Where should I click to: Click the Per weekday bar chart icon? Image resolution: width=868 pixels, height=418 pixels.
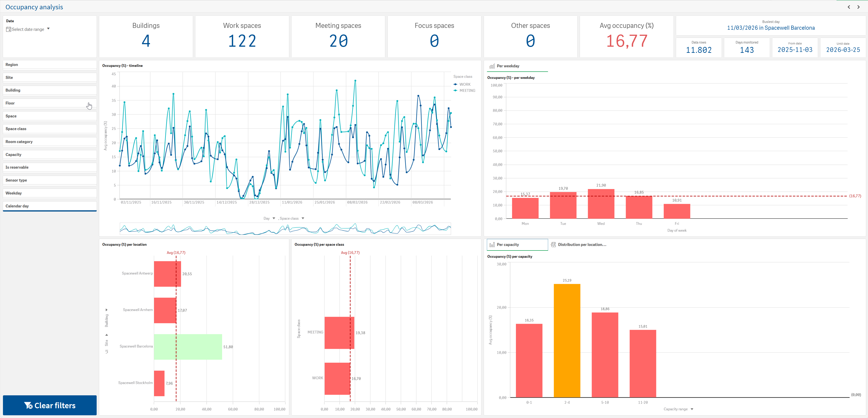click(x=492, y=66)
